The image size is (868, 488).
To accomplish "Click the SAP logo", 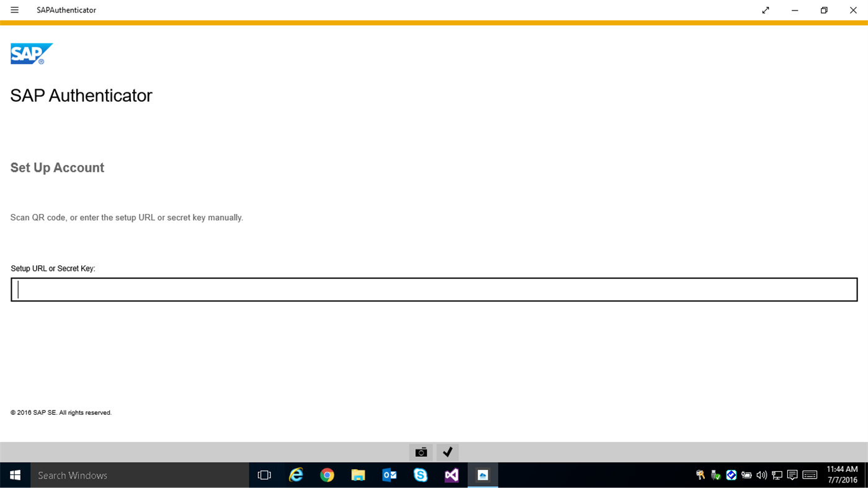I will pyautogui.click(x=31, y=53).
